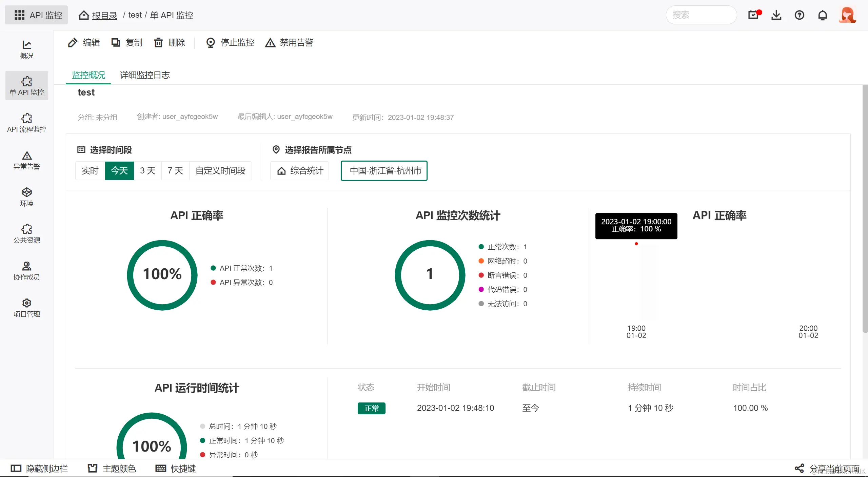Viewport: 868px width, 477px height.
Task: Open the 概况 overview sidebar icon
Action: 26,49
